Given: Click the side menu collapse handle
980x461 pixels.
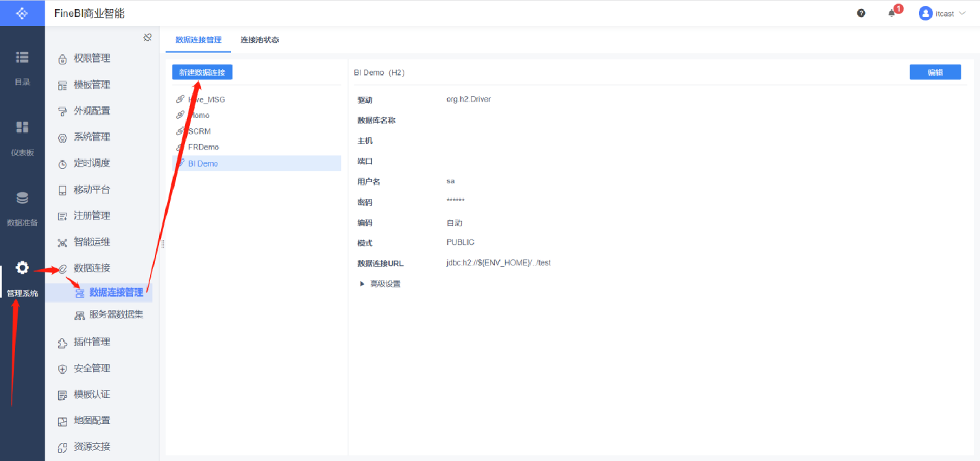Looking at the screenshot, I should (162, 244).
